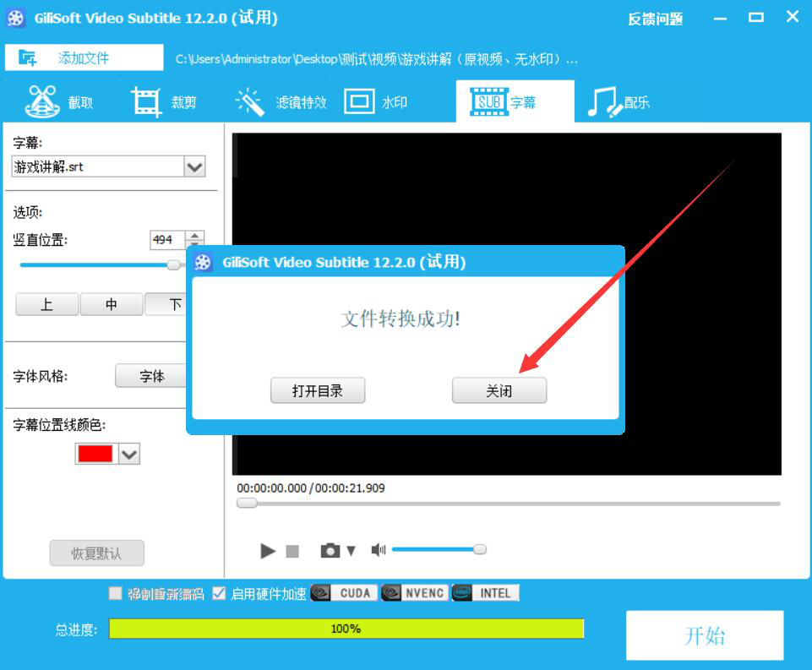Click the 反馈问题 feedback link
Screen dimensions: 812x670
tap(655, 19)
